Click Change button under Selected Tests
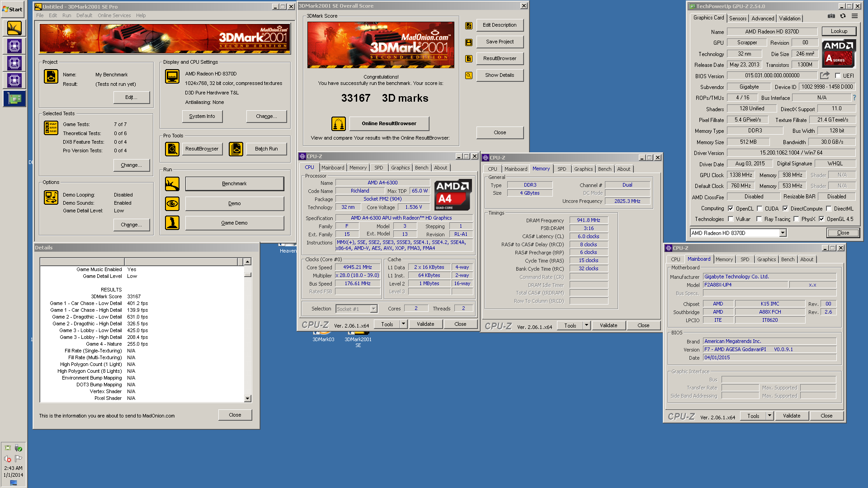Screen dimensions: 868x488 point(131,165)
